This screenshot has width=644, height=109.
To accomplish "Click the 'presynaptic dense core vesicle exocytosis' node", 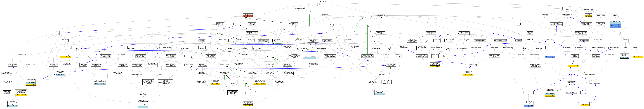I will (x=13, y=104).
